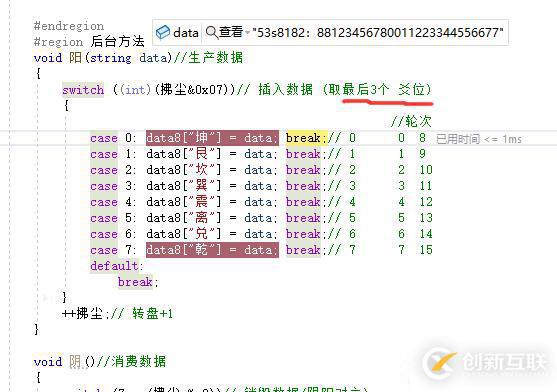Click the #region 后台方法 directive line
This screenshot has height=392, width=557.
click(x=89, y=42)
